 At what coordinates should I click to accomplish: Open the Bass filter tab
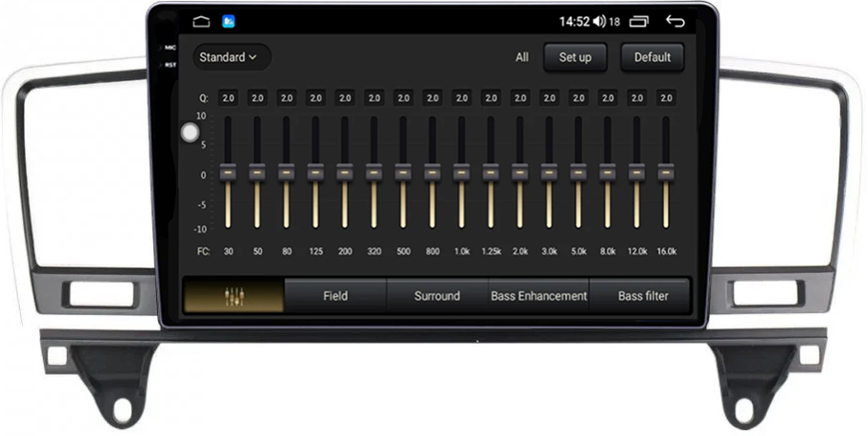click(x=643, y=296)
